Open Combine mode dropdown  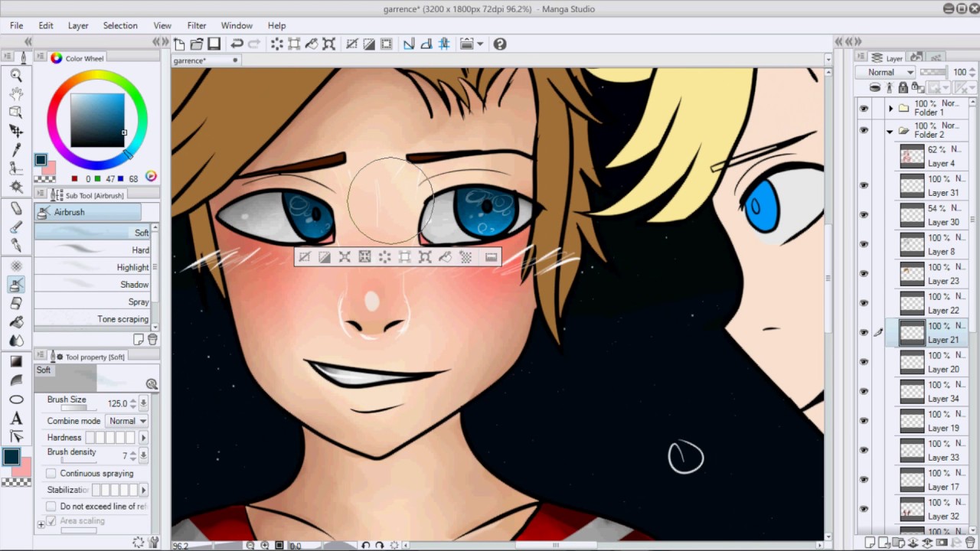coord(127,421)
